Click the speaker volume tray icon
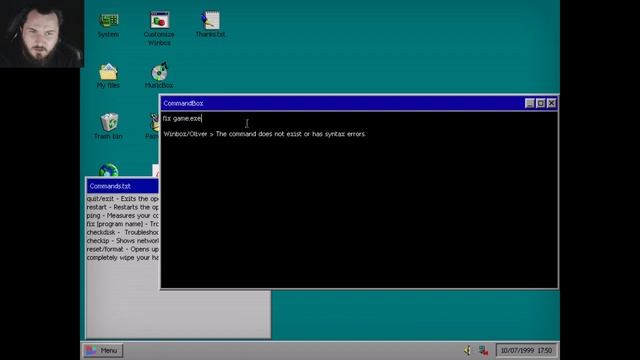 468,350
